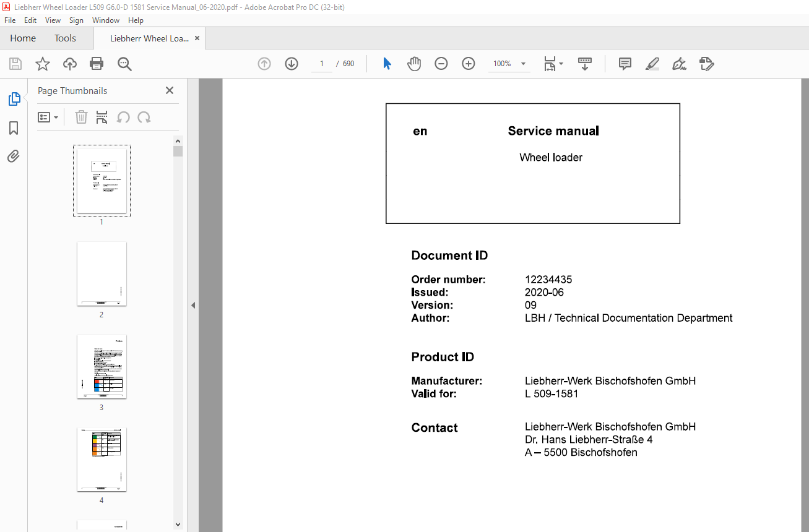
Task: Open the View menu
Action: 53,20
